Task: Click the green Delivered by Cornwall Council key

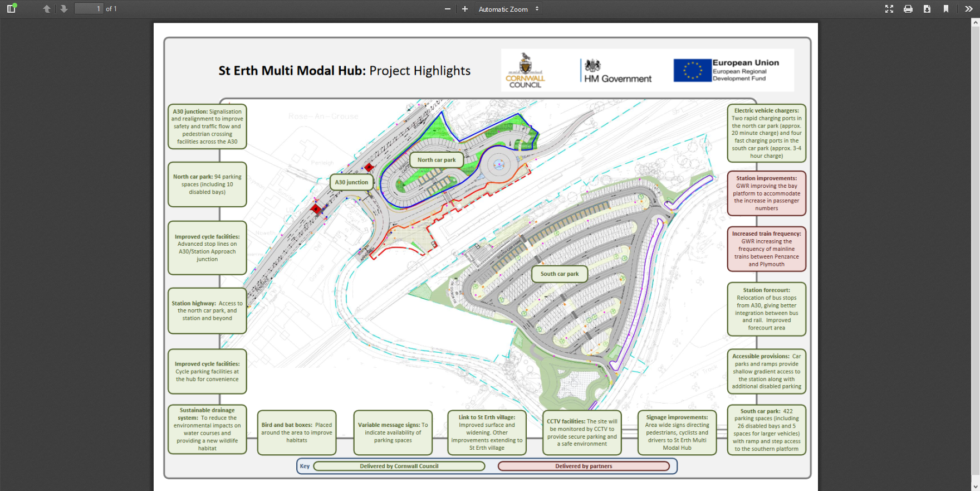Action: (x=399, y=466)
